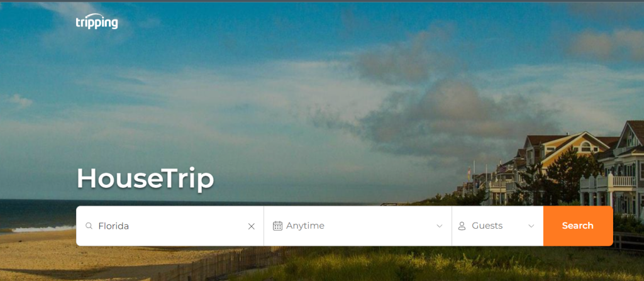Viewport: 644px width, 281px height.
Task: Expand the Anytime chevron arrow
Action: pyautogui.click(x=440, y=226)
